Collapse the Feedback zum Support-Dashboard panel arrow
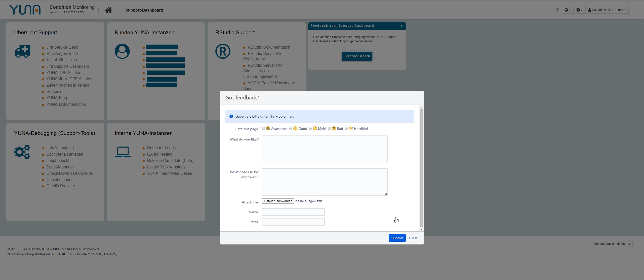The image size is (644, 280). point(401,26)
